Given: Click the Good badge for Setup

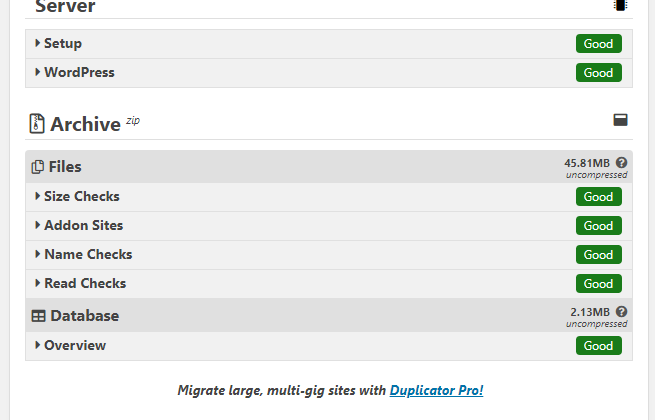Looking at the screenshot, I should (599, 43).
